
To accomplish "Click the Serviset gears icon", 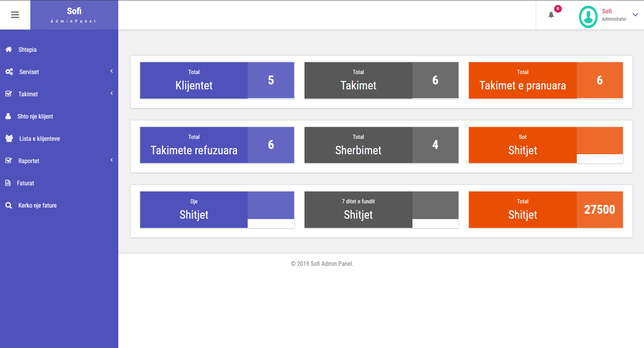I will pos(9,72).
